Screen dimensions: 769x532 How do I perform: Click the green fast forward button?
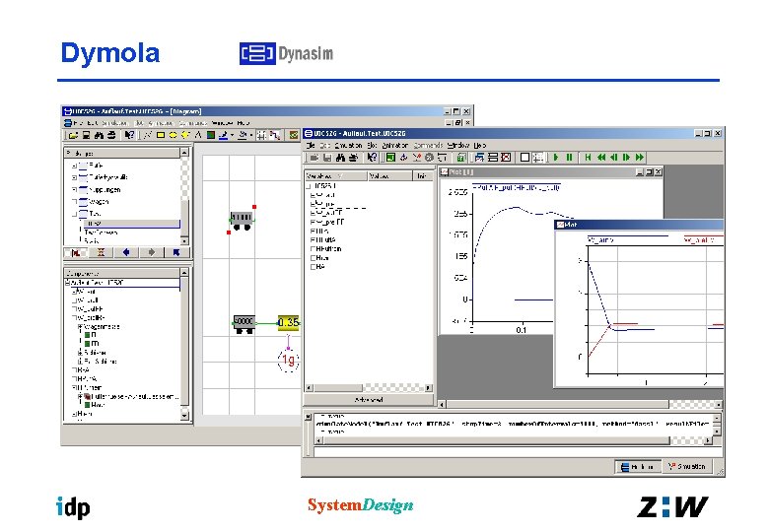[x=640, y=158]
